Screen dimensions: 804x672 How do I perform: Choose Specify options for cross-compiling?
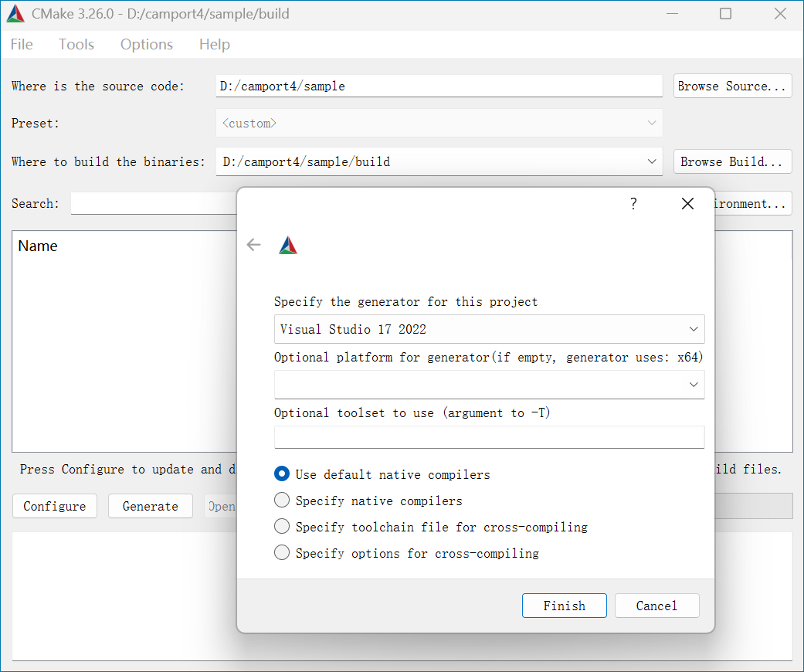tap(406, 553)
